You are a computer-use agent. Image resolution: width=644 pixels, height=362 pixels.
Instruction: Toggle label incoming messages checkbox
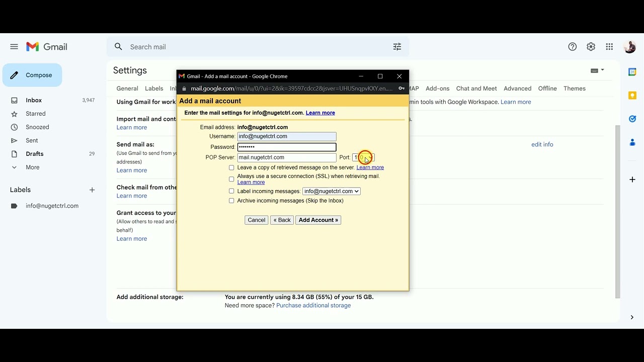(231, 191)
